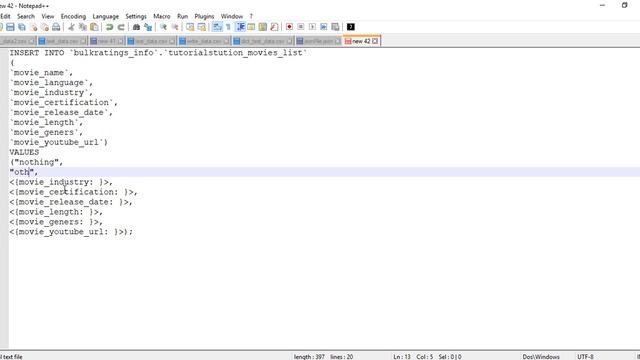Close the new 41 tab

coord(121,41)
